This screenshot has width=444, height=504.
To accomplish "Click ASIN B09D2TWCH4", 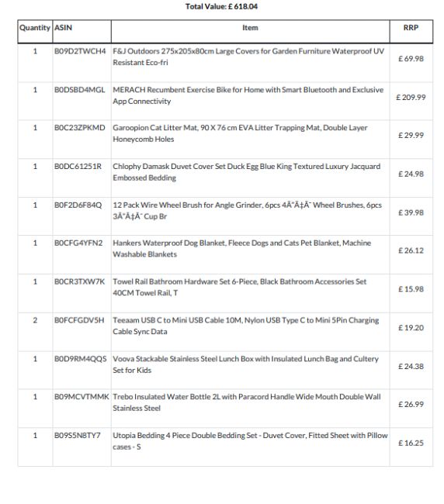I will click(x=80, y=51).
